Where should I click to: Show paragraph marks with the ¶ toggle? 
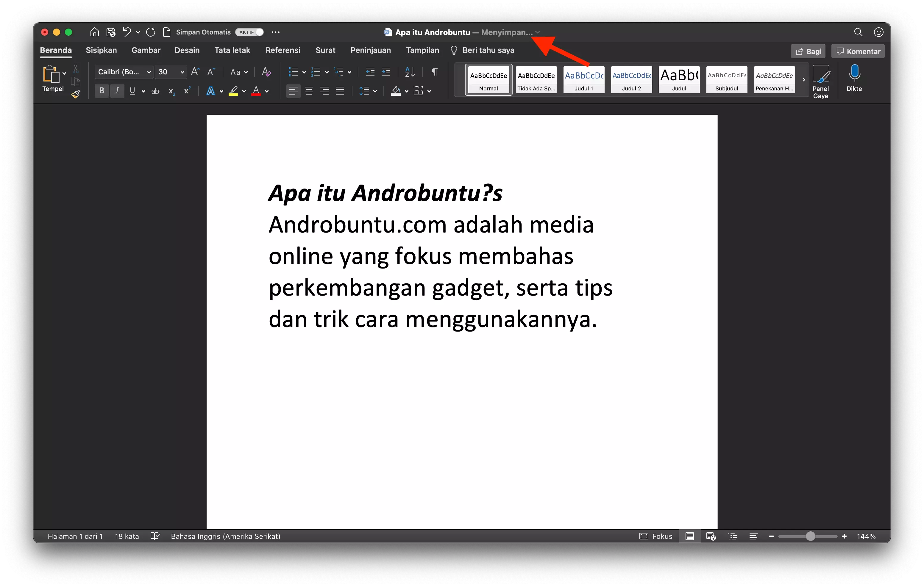434,72
